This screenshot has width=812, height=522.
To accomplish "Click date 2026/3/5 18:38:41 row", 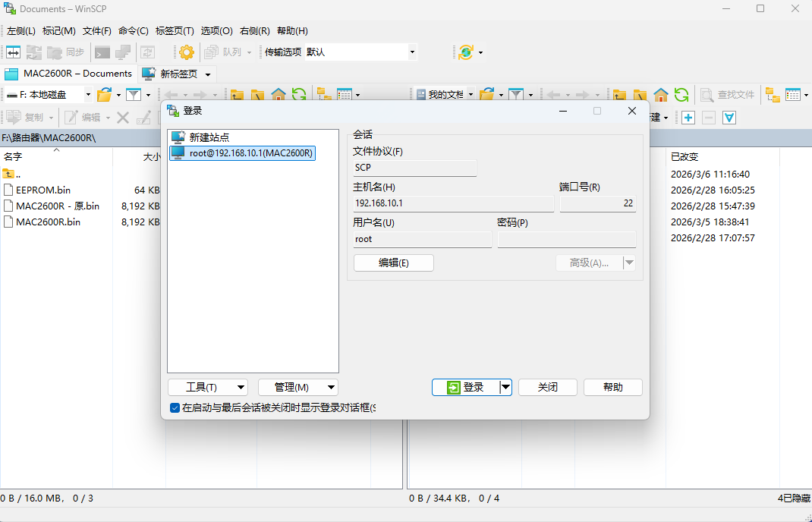I will (710, 222).
